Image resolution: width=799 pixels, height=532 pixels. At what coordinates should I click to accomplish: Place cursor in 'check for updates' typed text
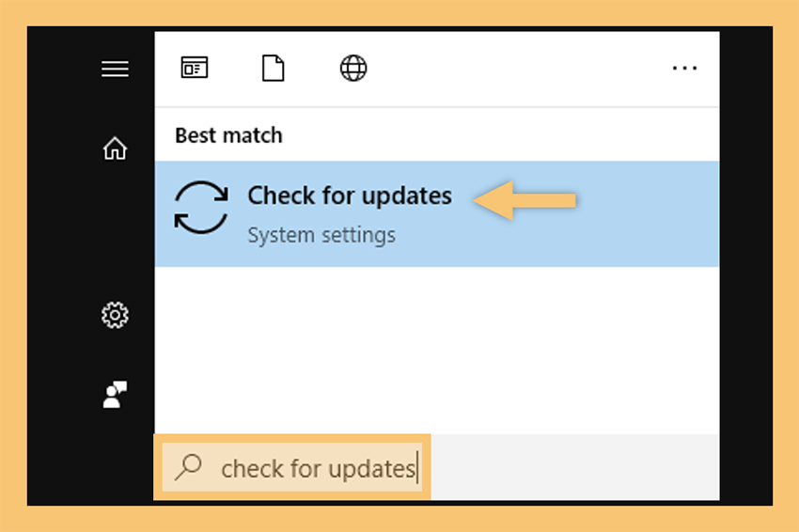point(319,469)
